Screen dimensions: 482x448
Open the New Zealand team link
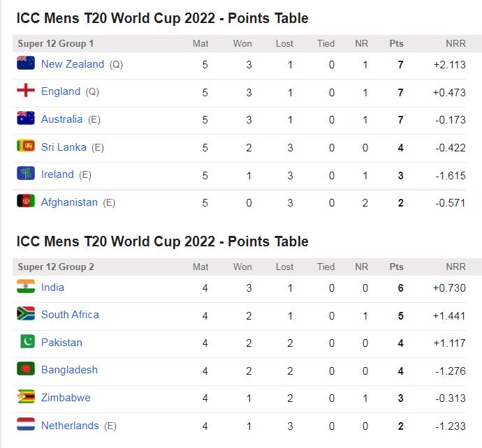tap(73, 64)
